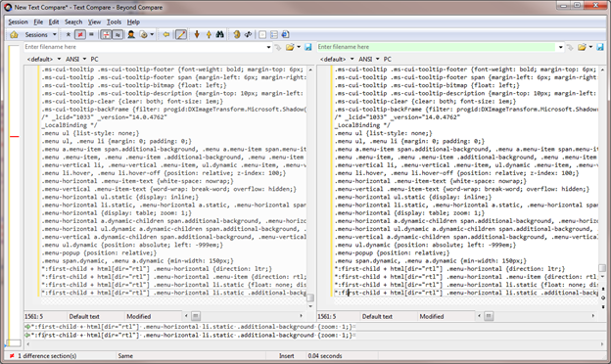
Task: Toggle the pencil Edit mode button
Action: click(x=181, y=34)
